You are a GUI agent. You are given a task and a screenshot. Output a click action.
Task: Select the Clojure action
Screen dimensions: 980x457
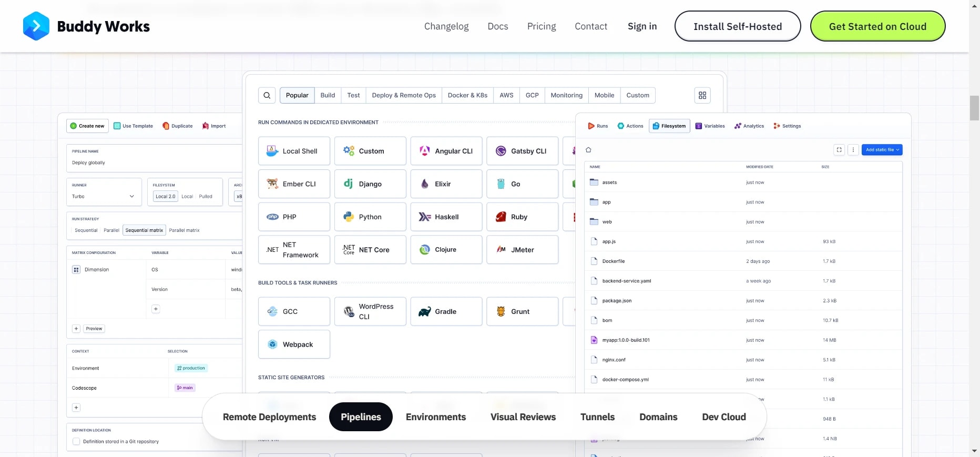point(446,250)
